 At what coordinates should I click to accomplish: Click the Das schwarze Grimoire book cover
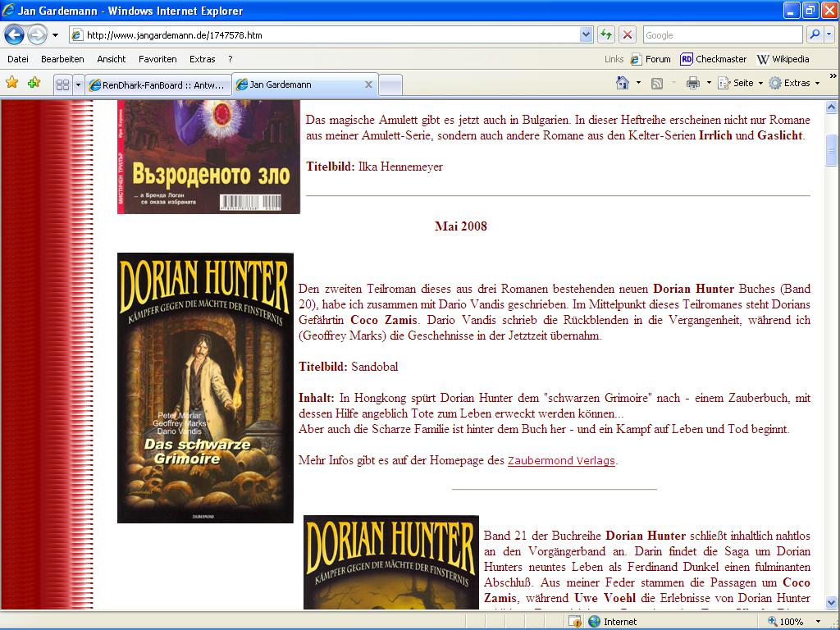tap(205, 388)
